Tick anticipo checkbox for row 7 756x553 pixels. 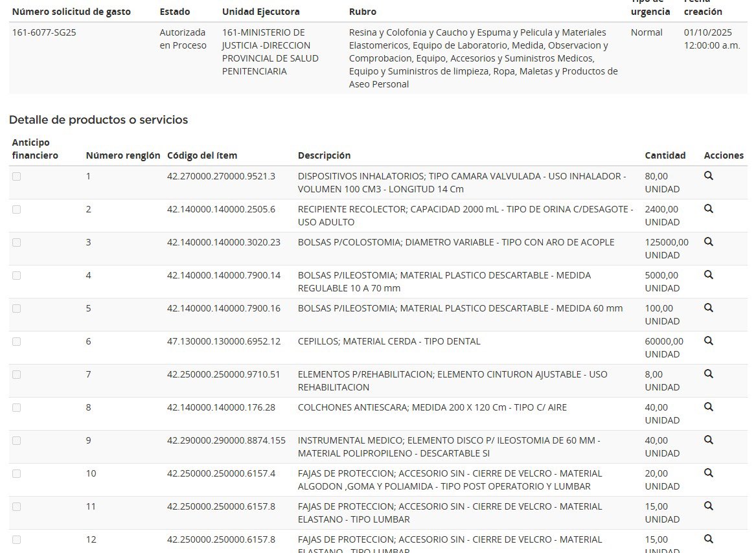(x=16, y=375)
